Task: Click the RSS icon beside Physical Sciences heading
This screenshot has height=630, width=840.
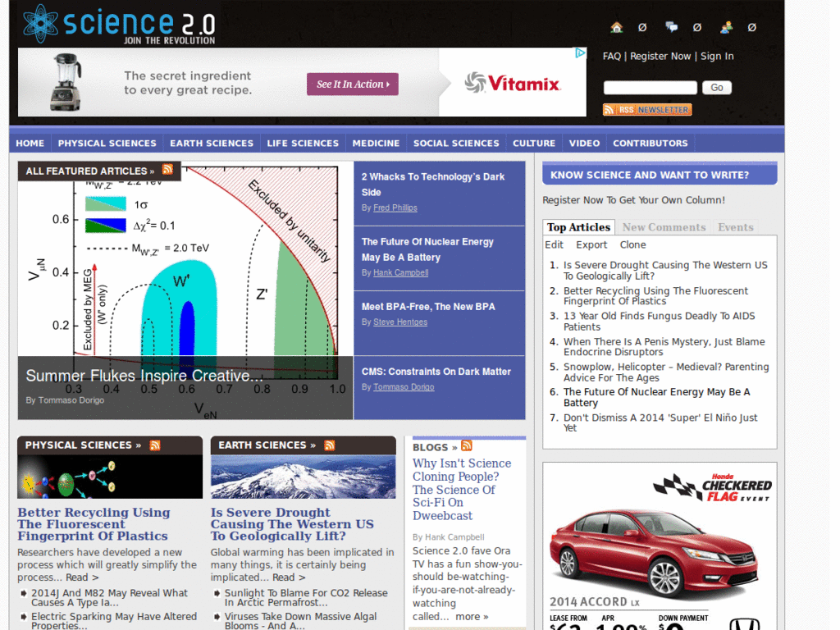Action: [155, 445]
